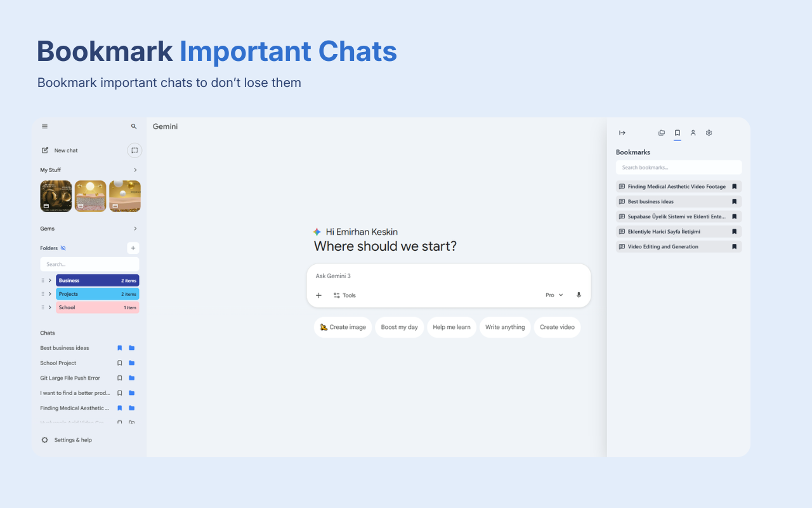
Task: Open Settings & help
Action: pyautogui.click(x=67, y=440)
